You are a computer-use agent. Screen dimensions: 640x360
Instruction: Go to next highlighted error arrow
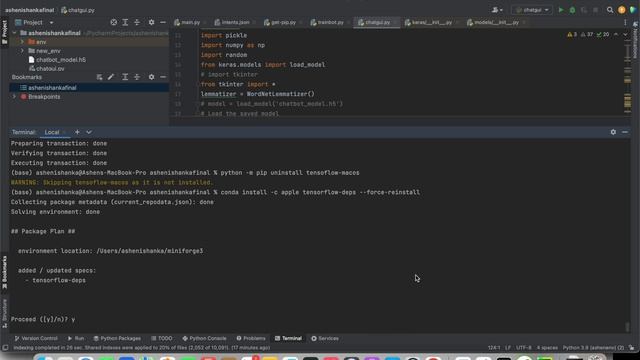(x=625, y=34)
